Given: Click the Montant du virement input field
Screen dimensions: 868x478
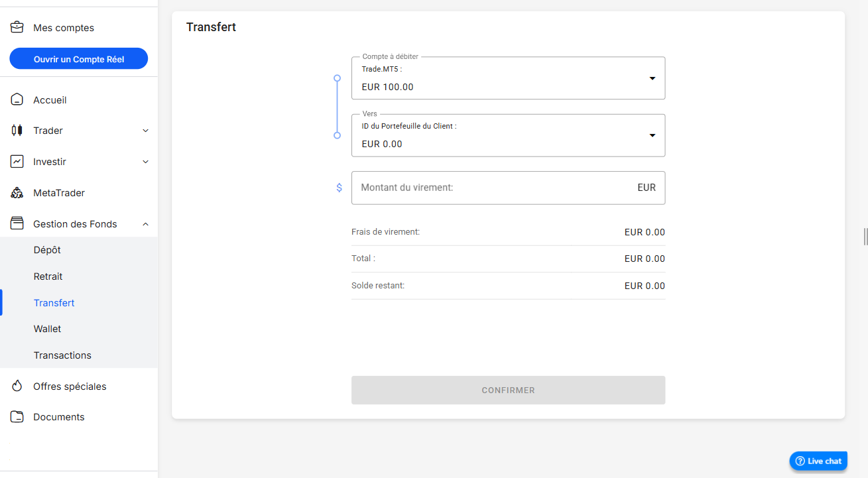Looking at the screenshot, I should pos(508,188).
